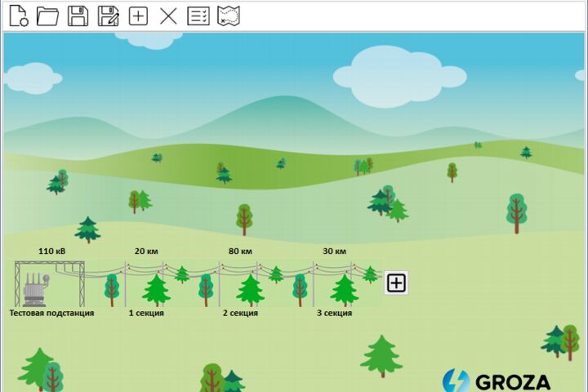Open the checklist parameters icon
588x392 pixels.
tap(198, 16)
